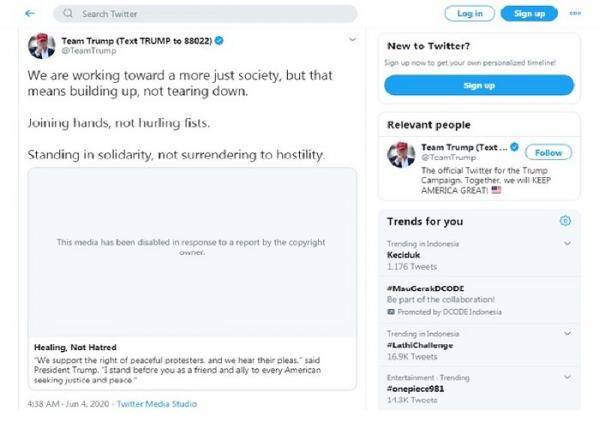This screenshot has height=428, width=600.
Task: Click Team Trump avatar on the tweet
Action: click(41, 45)
